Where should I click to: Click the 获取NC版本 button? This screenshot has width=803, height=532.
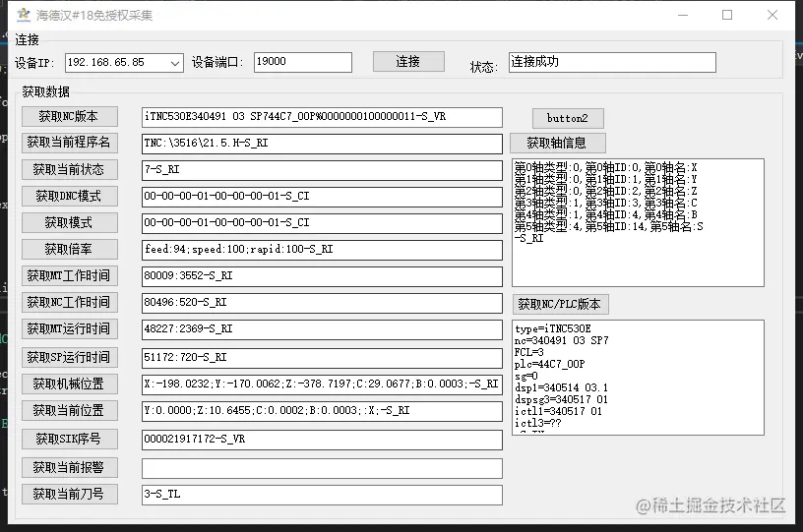[70, 117]
